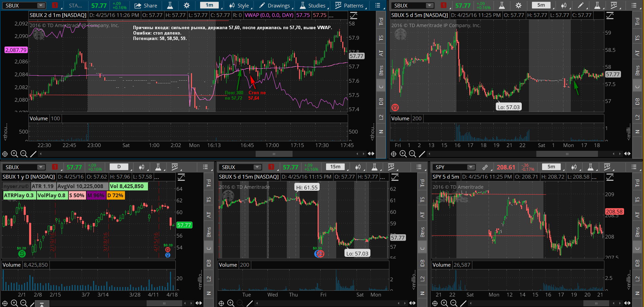Toggle the DB side tab on top-right SBUX 5m chart
The height and width of the screenshot is (307, 644).
[637, 101]
